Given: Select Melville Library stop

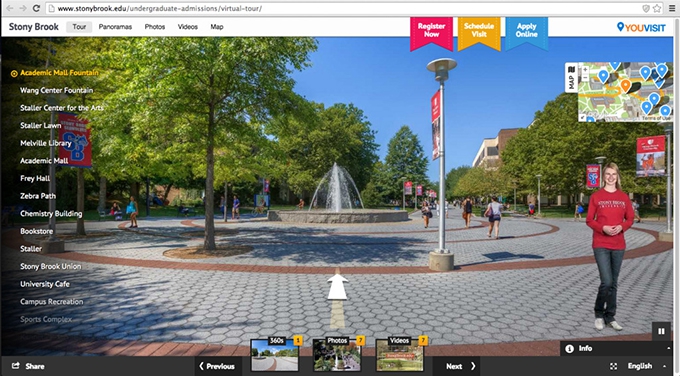Looking at the screenshot, I should [46, 143].
